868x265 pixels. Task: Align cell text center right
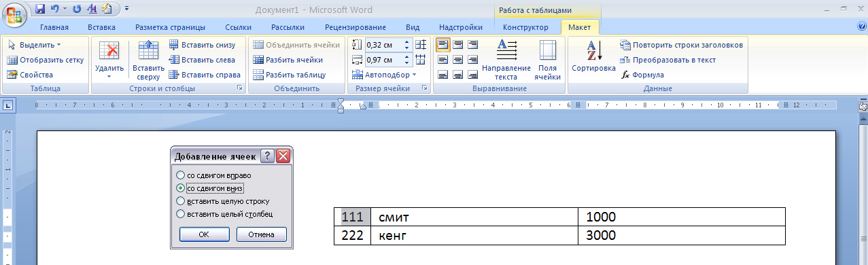tap(473, 60)
